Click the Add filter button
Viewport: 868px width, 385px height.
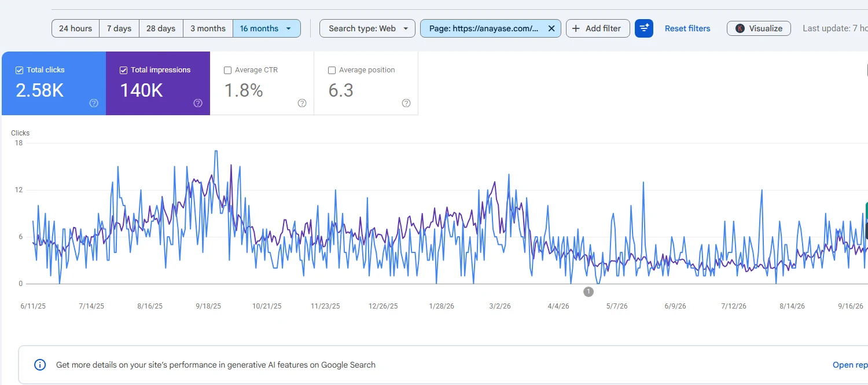pyautogui.click(x=598, y=28)
